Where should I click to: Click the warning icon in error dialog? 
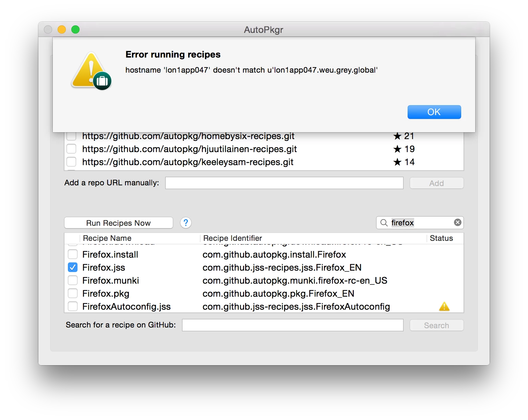click(x=91, y=71)
